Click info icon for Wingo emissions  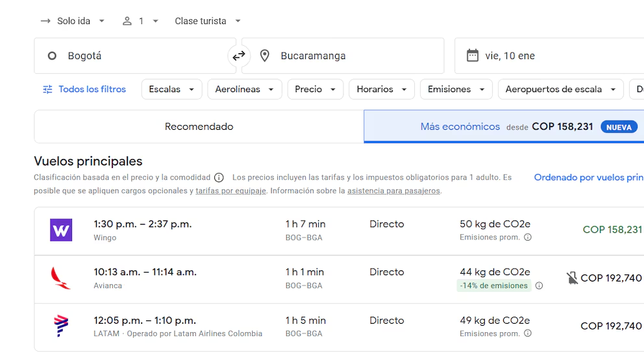tap(528, 237)
